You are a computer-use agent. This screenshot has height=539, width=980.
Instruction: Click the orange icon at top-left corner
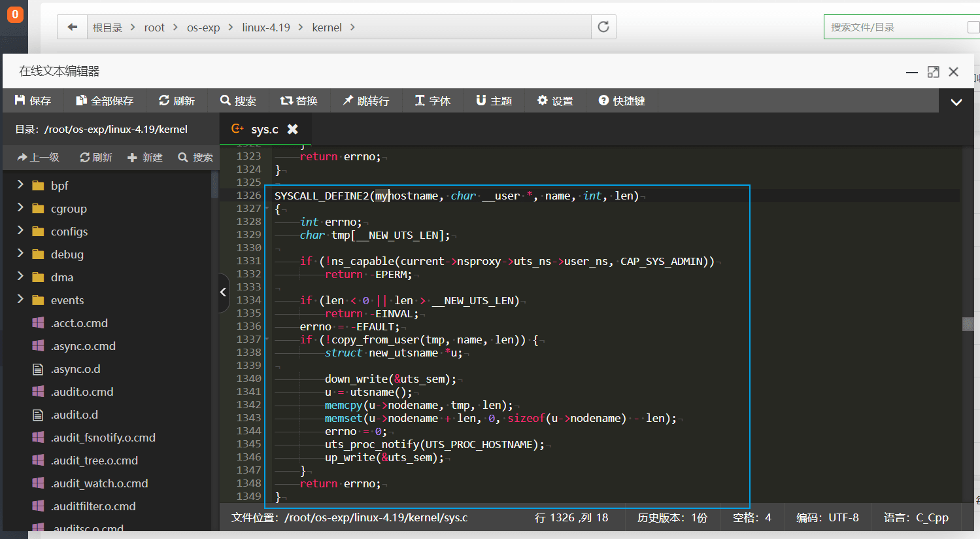(x=15, y=14)
